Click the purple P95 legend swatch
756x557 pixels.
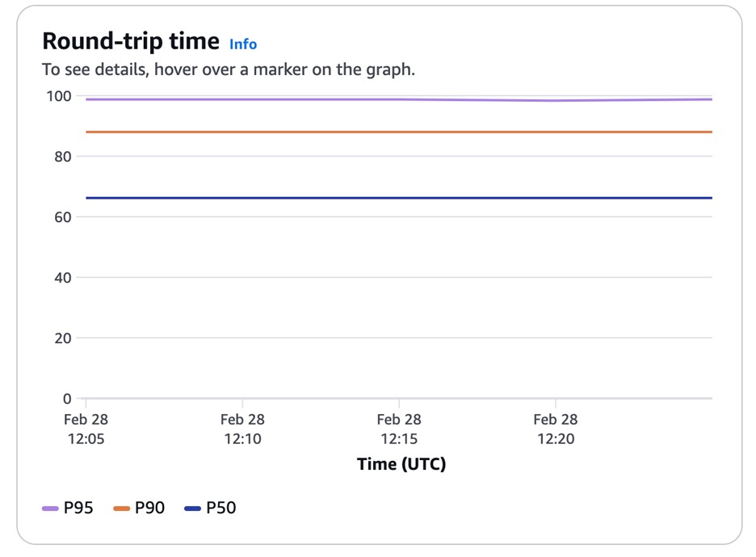[x=50, y=509]
